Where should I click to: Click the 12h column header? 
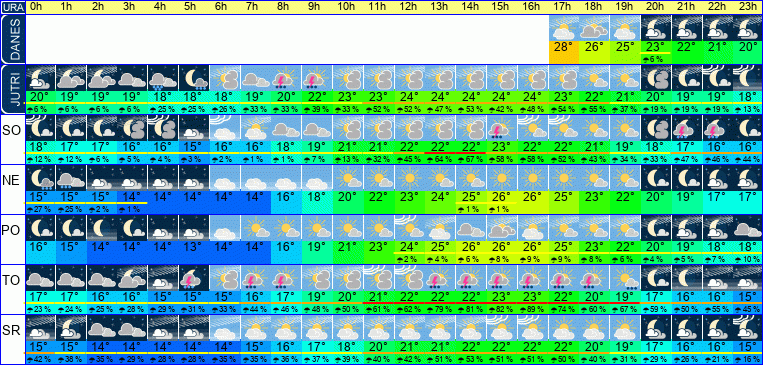point(409,7)
